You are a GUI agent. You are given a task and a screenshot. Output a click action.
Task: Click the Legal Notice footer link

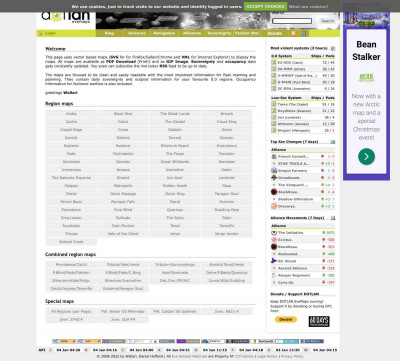[266, 356]
